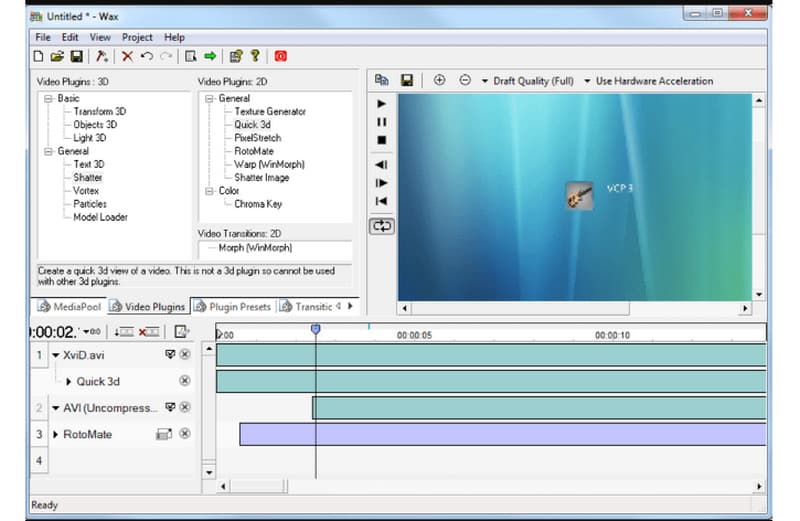Image resolution: width=800 pixels, height=521 pixels.
Task: Select Chroma Key in the 2D plugins
Action: 258,204
